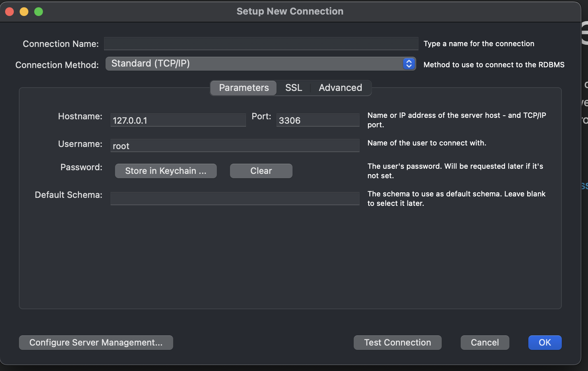Go to the Advanced tab
Viewport: 588px width, 371px height.
click(x=340, y=88)
